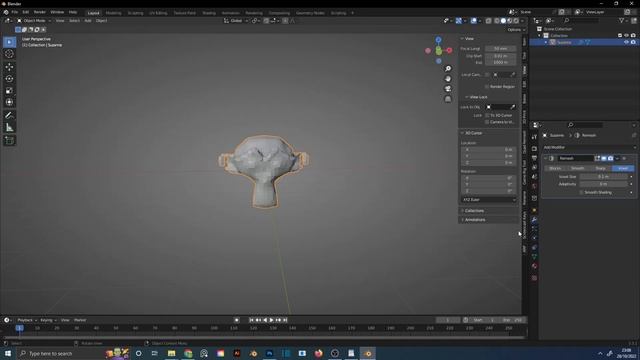Open the Material properties tab icon
The height and width of the screenshot is (360, 640).
534,266
